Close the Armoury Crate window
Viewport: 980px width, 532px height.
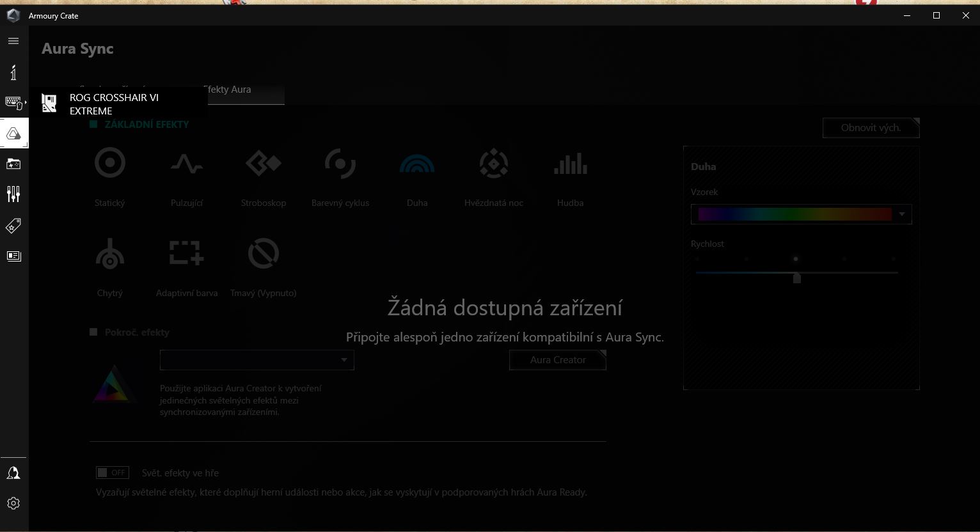click(x=966, y=15)
